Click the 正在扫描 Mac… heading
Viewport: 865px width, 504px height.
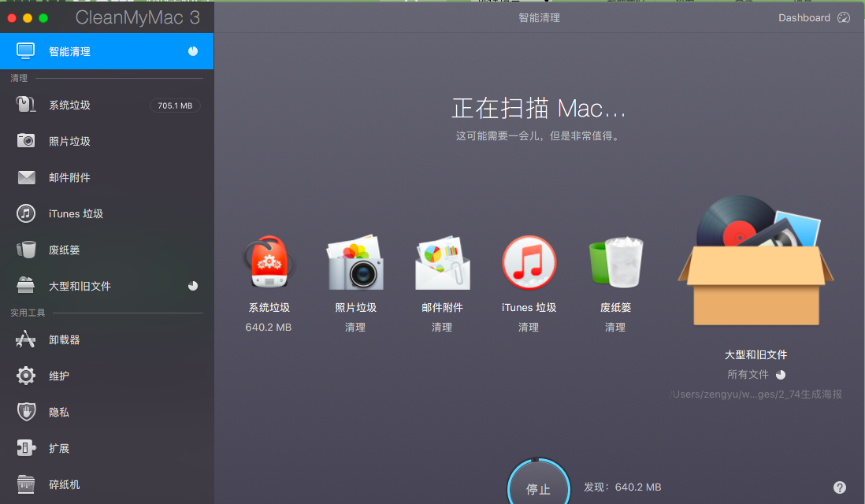(538, 109)
